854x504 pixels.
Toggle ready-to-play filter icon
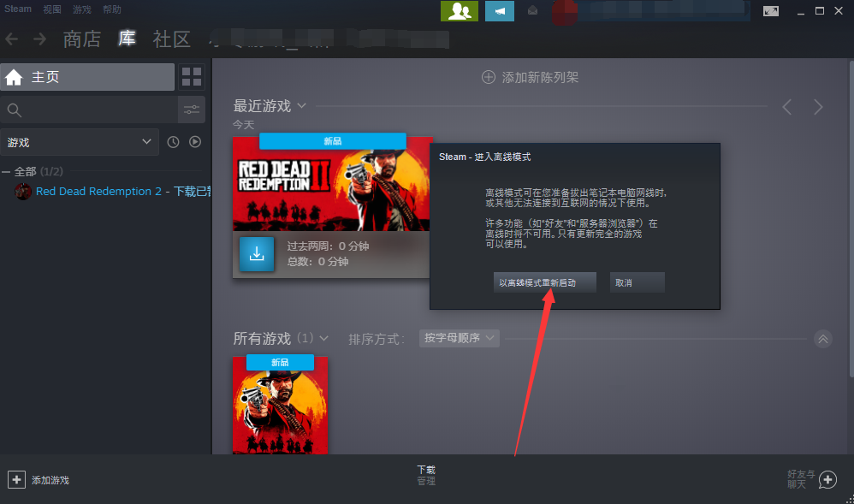coord(195,142)
